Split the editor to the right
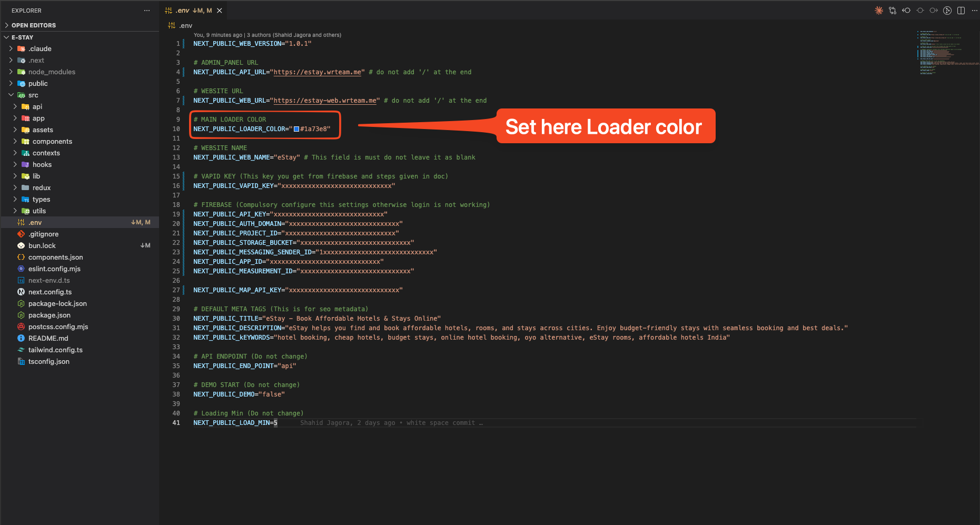This screenshot has width=980, height=525. [961, 11]
